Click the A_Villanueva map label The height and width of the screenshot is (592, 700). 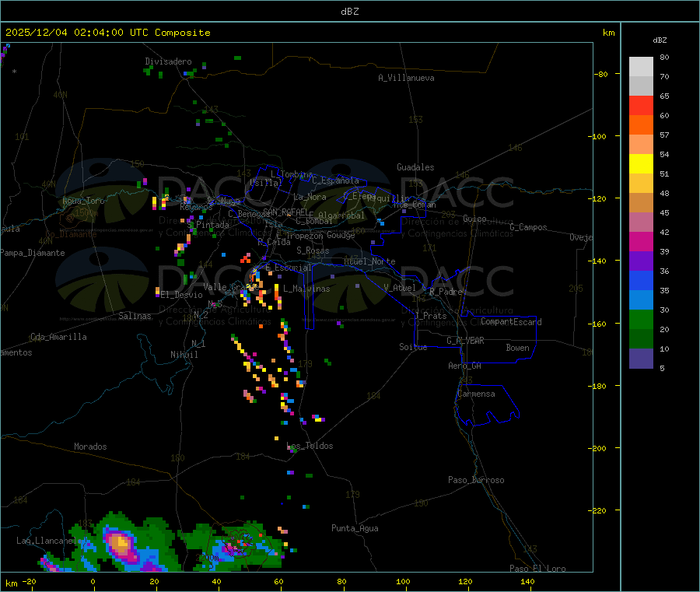point(406,78)
